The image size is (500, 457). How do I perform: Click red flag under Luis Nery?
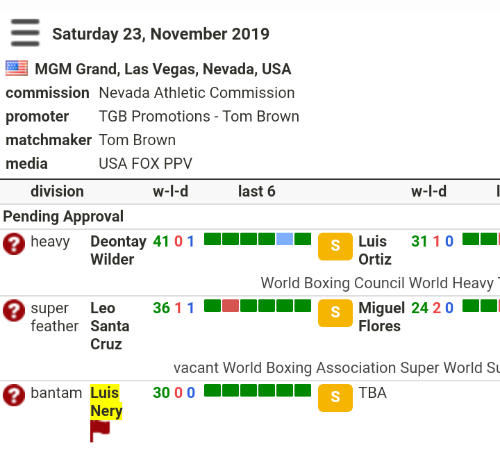coord(100,431)
